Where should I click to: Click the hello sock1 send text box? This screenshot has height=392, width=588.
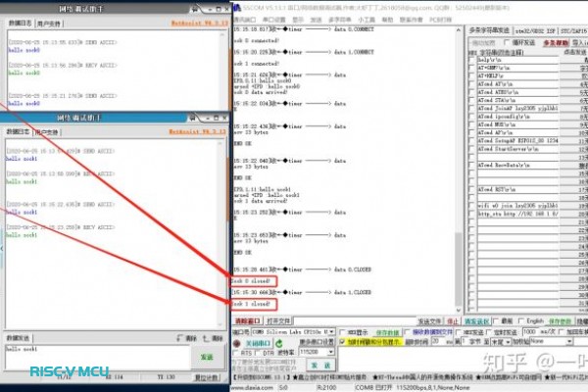(x=97, y=357)
